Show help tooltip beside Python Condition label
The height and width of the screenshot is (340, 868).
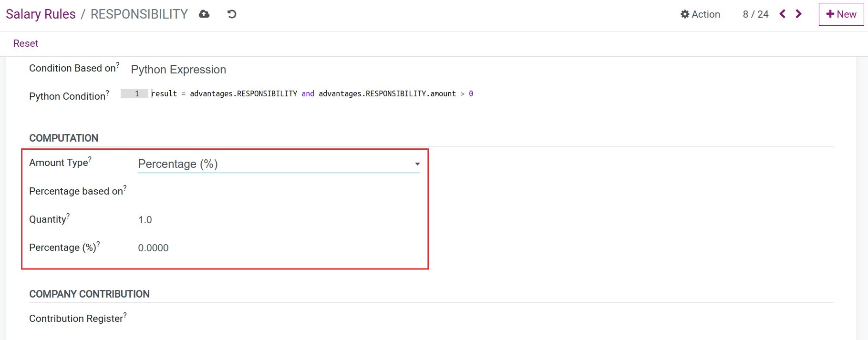point(107,93)
